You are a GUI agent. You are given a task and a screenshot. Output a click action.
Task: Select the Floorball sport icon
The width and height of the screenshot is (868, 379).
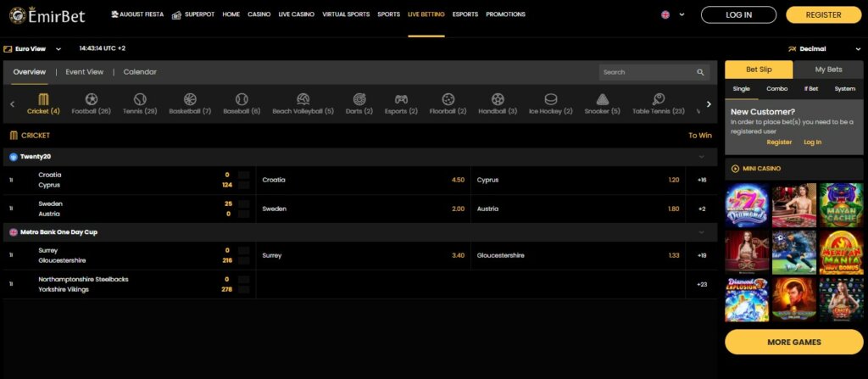(x=448, y=99)
